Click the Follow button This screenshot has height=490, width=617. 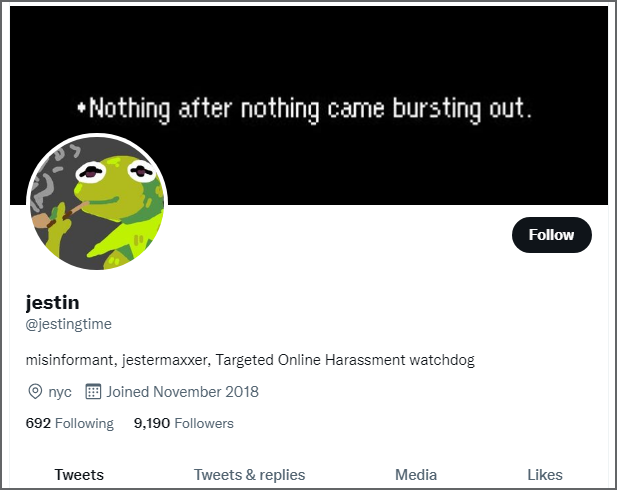(x=551, y=235)
